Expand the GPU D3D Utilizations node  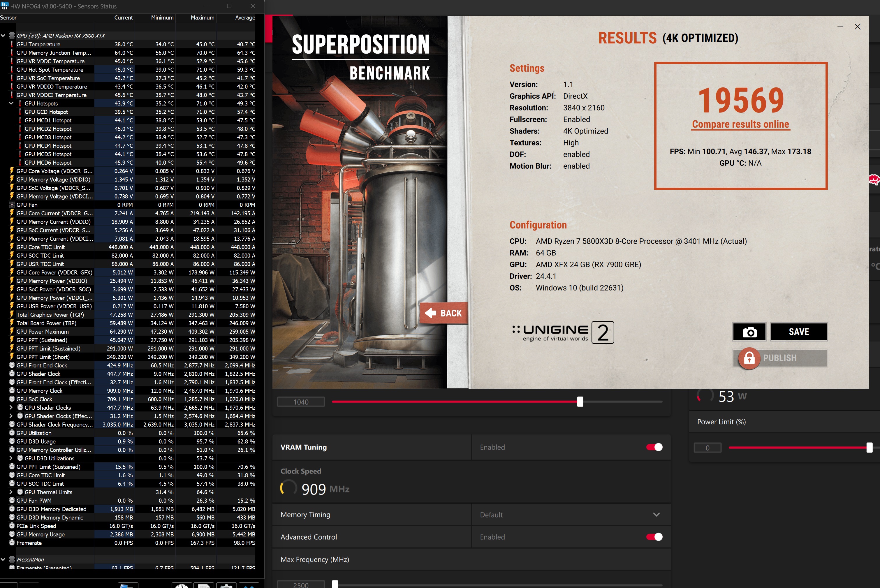point(11,458)
